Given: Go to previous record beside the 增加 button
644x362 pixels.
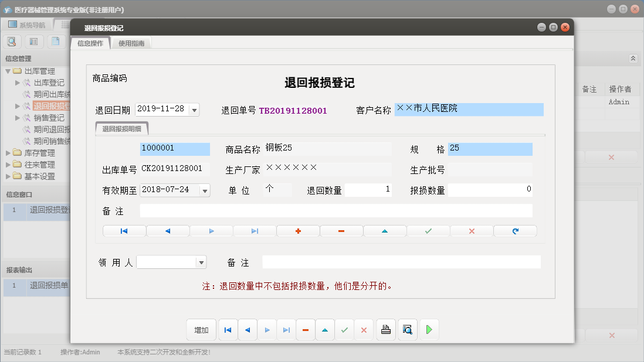Looking at the screenshot, I should 247,330.
